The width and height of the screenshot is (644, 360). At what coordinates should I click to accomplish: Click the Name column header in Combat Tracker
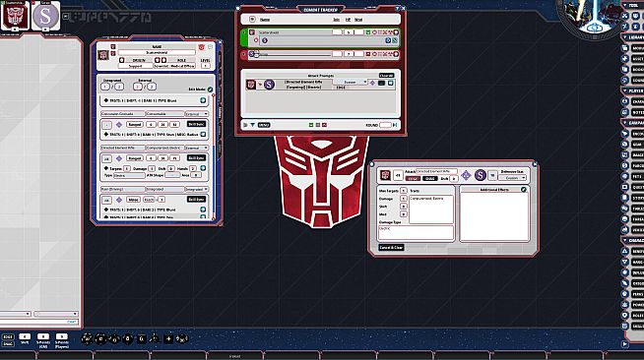coord(265,20)
